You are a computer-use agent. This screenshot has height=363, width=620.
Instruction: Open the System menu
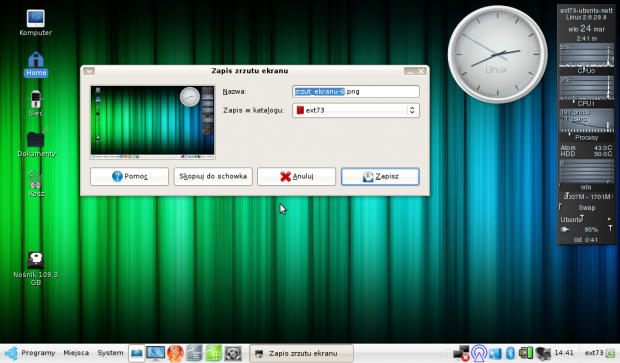110,353
